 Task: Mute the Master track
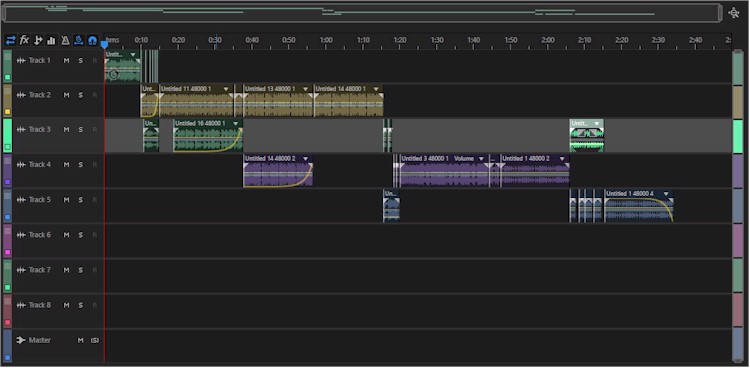[x=80, y=340]
